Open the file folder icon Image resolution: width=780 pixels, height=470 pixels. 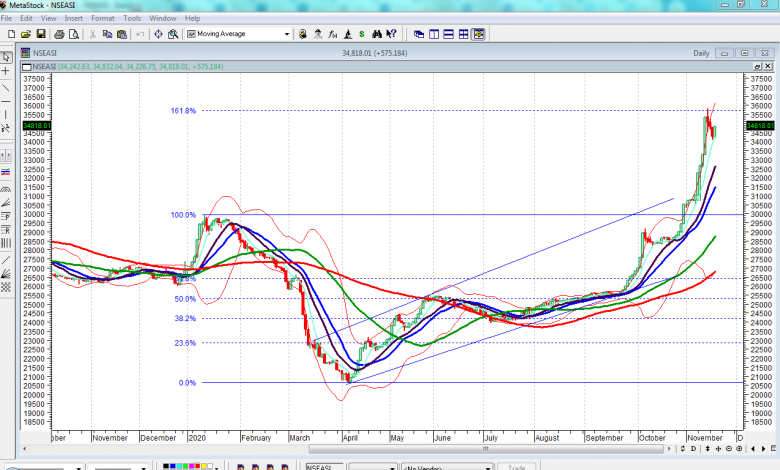tap(25, 34)
